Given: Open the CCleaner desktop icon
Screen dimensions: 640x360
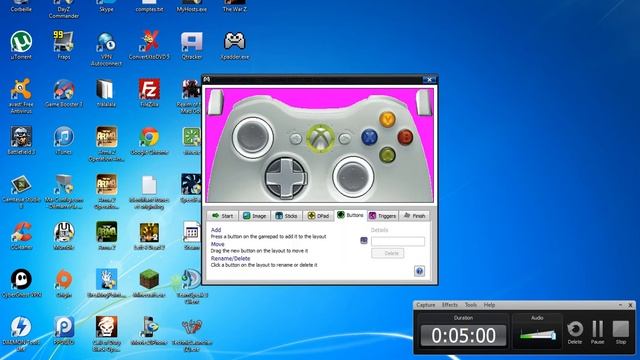Looking at the screenshot, I should pos(21,236).
